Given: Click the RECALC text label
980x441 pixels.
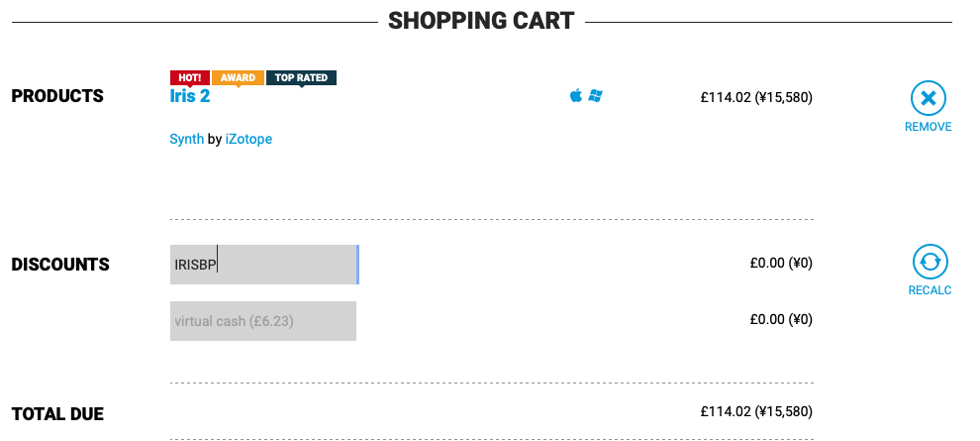Looking at the screenshot, I should (930, 290).
